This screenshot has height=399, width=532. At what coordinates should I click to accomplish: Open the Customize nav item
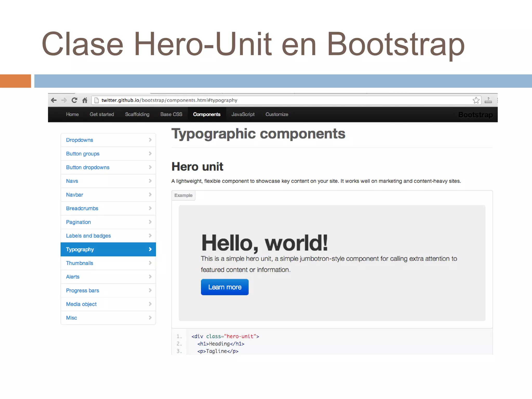tap(277, 114)
